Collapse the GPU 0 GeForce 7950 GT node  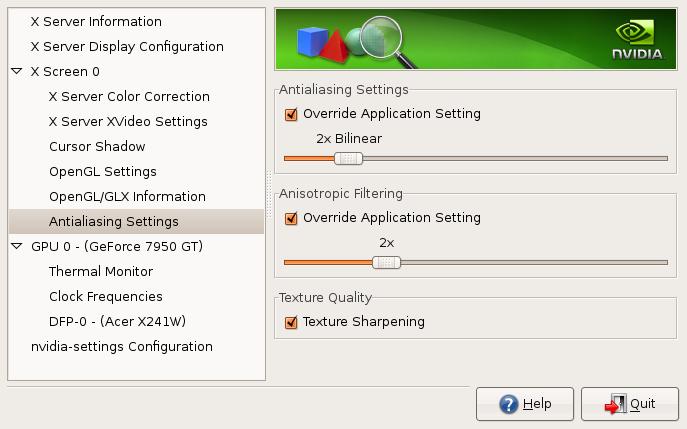click(17, 246)
